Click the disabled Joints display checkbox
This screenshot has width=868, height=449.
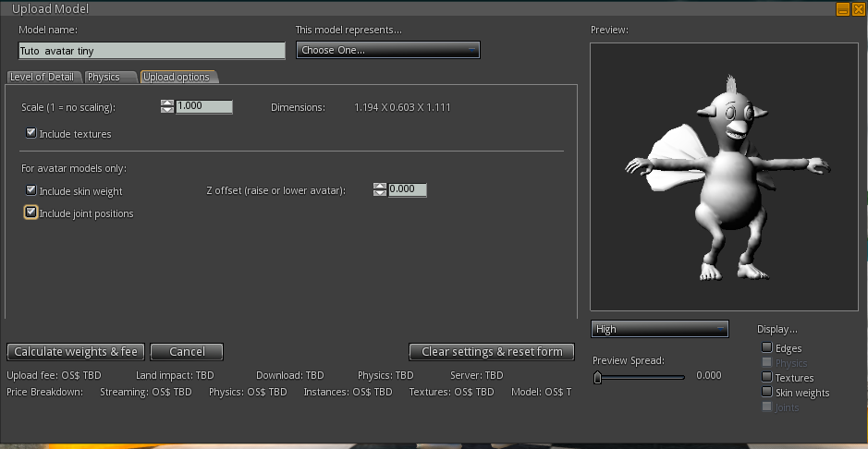(766, 407)
